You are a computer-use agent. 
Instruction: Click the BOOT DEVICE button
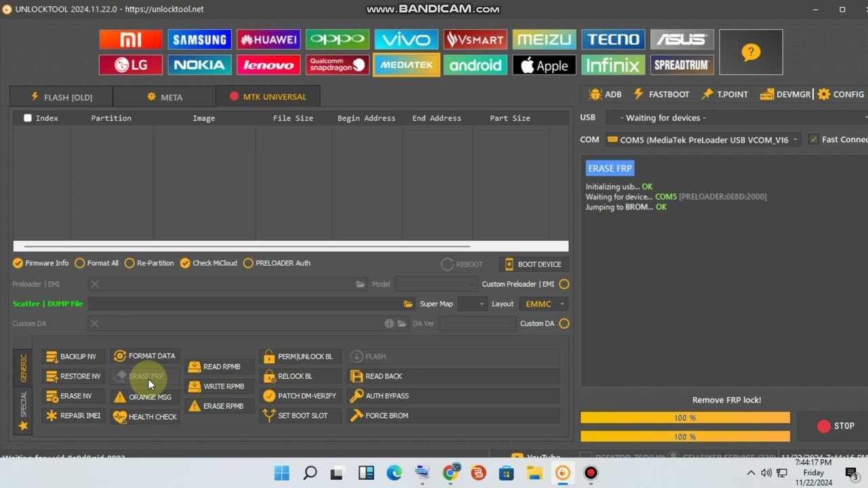click(x=533, y=264)
